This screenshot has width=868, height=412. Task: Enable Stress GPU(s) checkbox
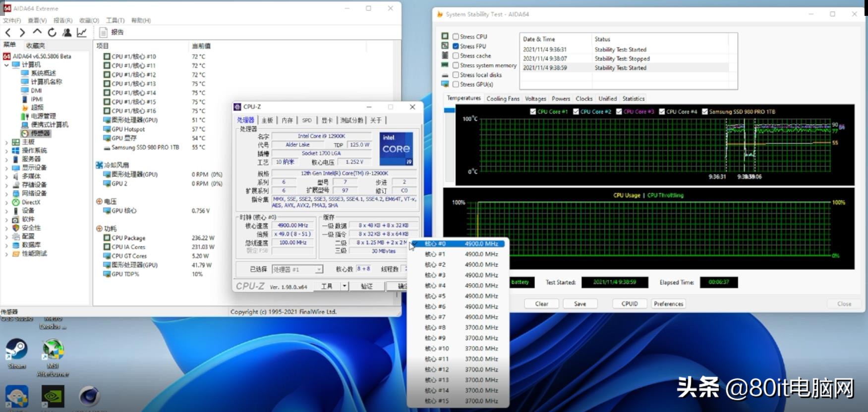(456, 84)
